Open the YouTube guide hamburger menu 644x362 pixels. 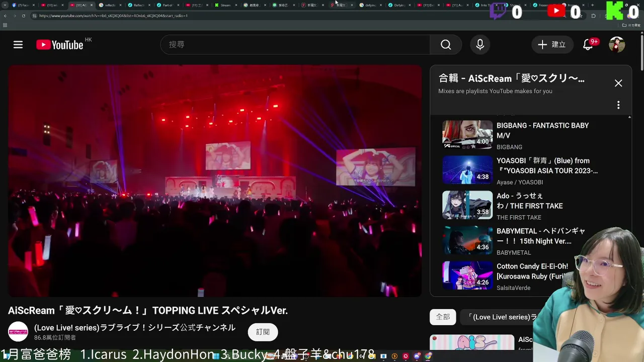pyautogui.click(x=18, y=45)
